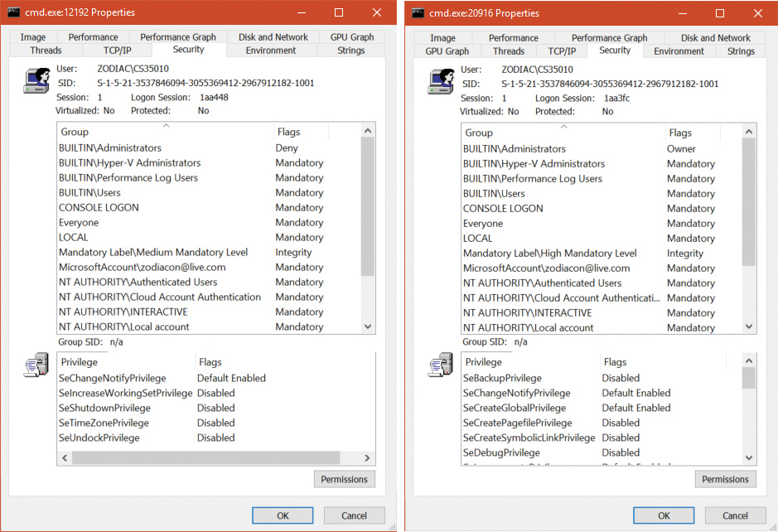Click cmd.exe:20916 title bar icon
The width and height of the screenshot is (778, 532).
[x=419, y=13]
